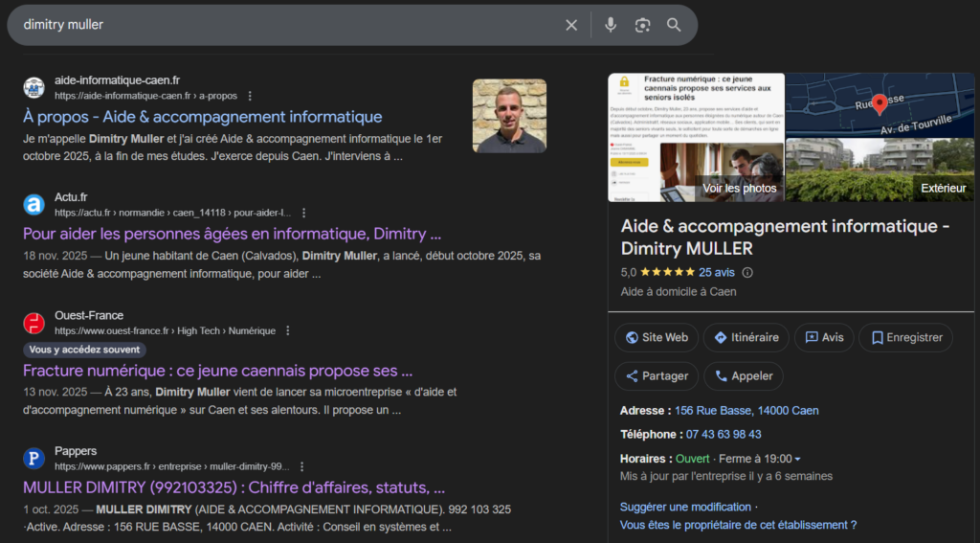Open the Pappers favicon
980x543 pixels.
[x=33, y=459]
